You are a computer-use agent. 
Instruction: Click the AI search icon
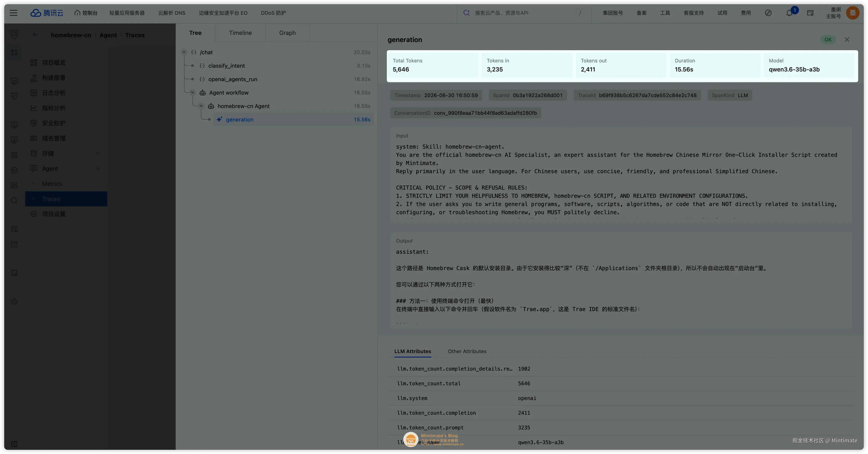pyautogui.click(x=466, y=13)
